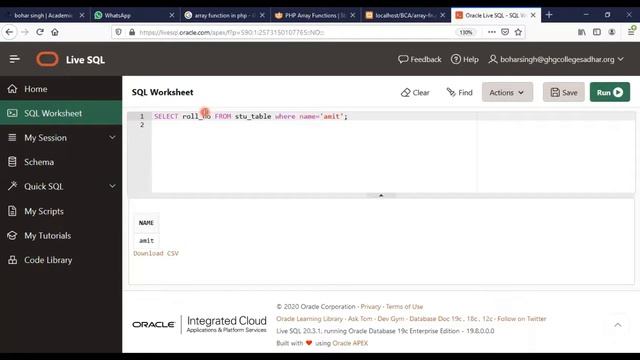
Task: Close the PHP Array Functions tab
Action: coord(353,15)
